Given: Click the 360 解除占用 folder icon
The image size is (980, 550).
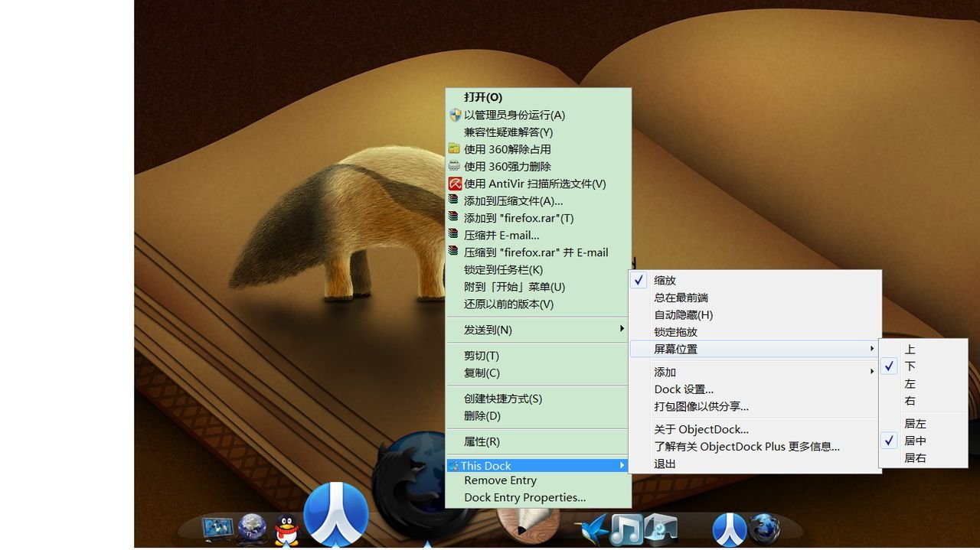Looking at the screenshot, I should [455, 149].
